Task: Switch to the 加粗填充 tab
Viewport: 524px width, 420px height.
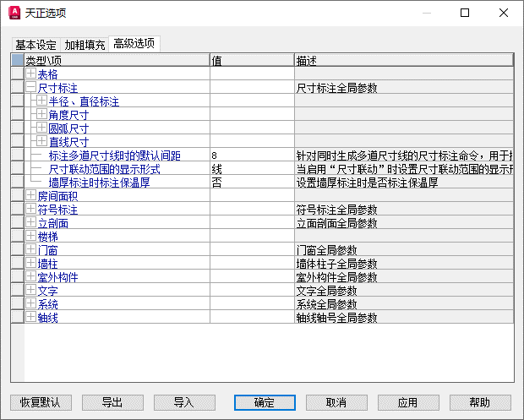Action: (x=85, y=45)
